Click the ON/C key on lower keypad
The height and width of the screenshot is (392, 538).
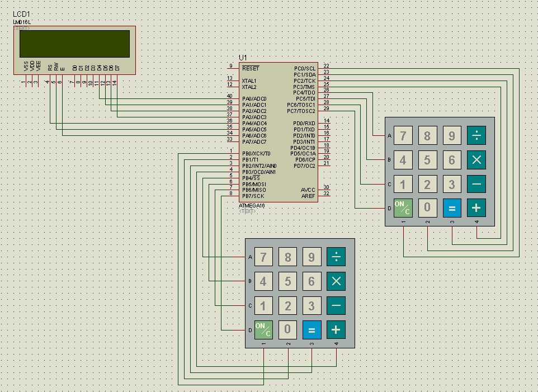263,330
